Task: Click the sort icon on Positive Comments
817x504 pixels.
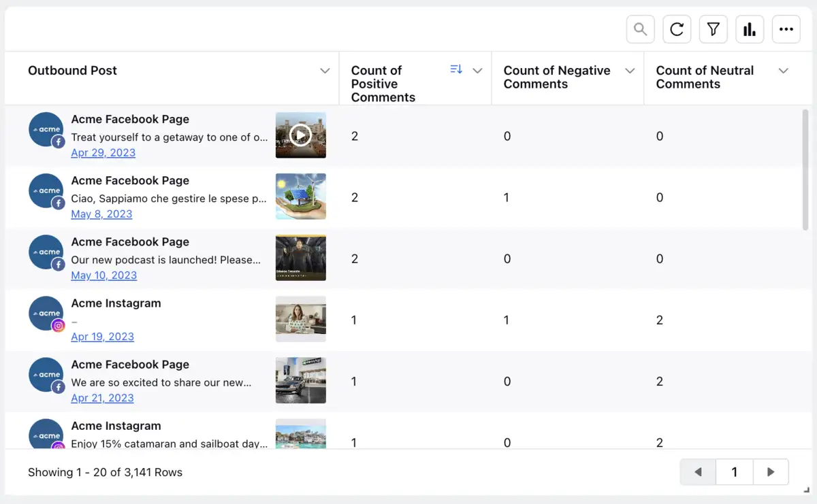Action: (456, 69)
